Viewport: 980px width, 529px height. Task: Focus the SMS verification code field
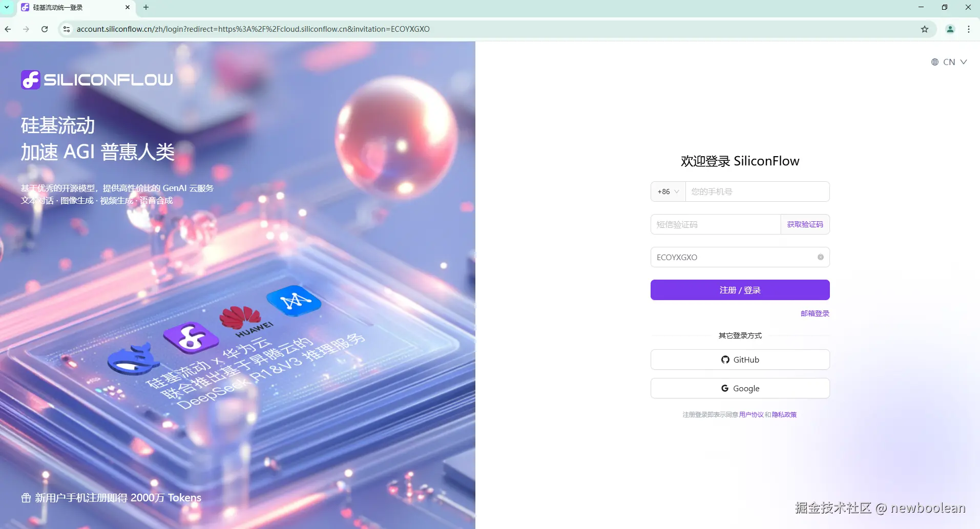tap(716, 224)
